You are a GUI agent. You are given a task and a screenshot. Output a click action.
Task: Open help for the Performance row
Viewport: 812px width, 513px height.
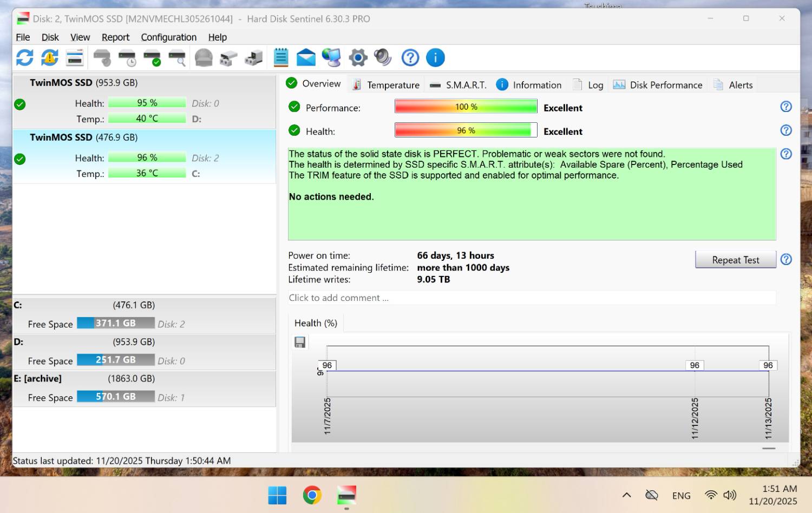(786, 107)
